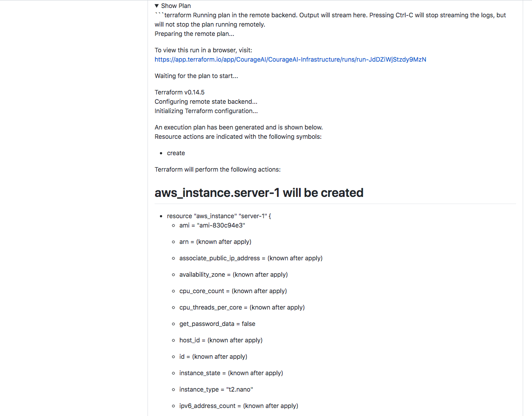Click 'Terraform will perform the following actions:'
The width and height of the screenshot is (532, 416).
(217, 169)
